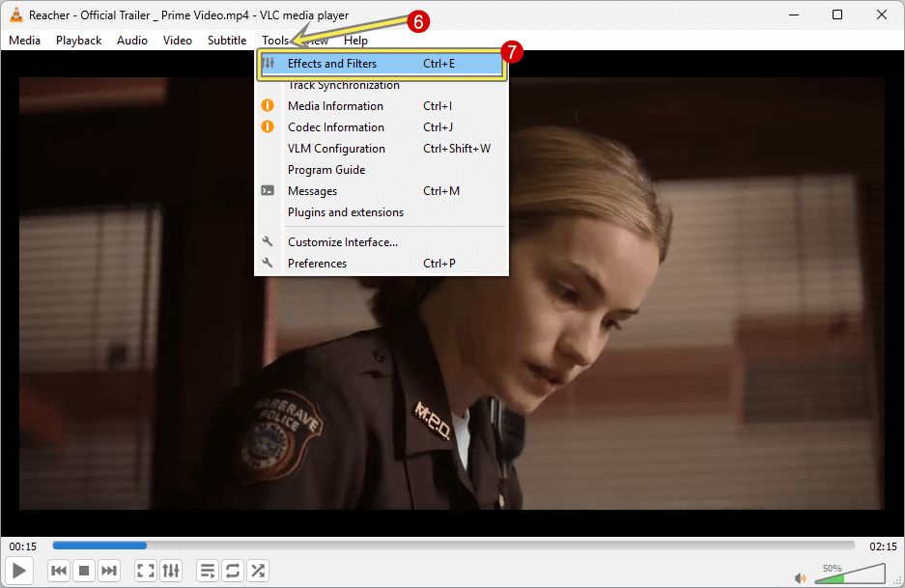This screenshot has width=905, height=588.
Task: Click the Messages terminal icon
Action: [x=268, y=190]
